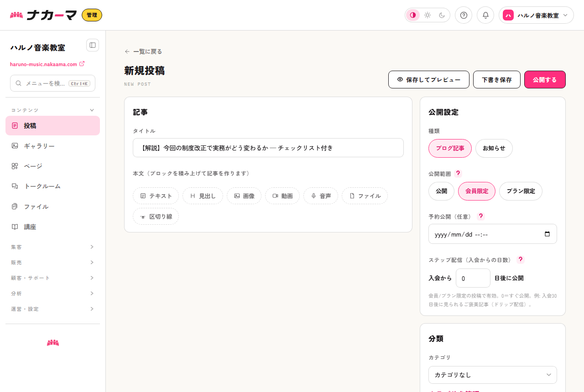584x392 pixels.
Task: Click the days-after-joining number field
Action: [473, 278]
